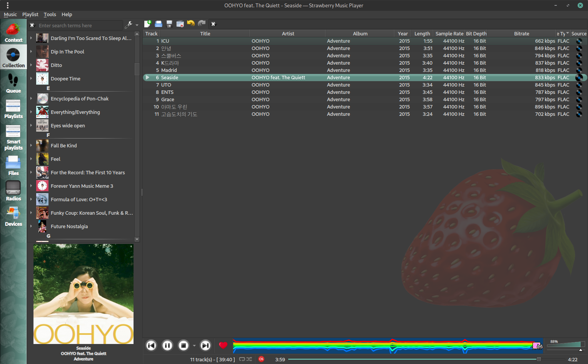The width and height of the screenshot is (588, 364).
Task: Toggle the repeat mode button
Action: [x=242, y=359]
